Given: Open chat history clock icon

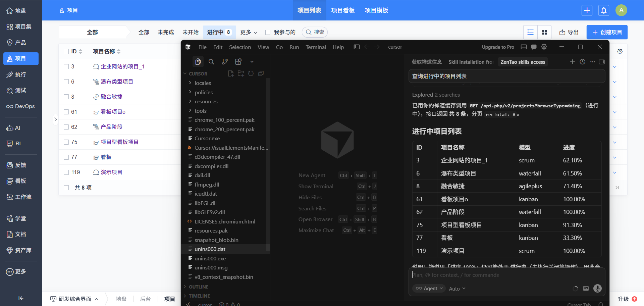Looking at the screenshot, I should 583,62.
